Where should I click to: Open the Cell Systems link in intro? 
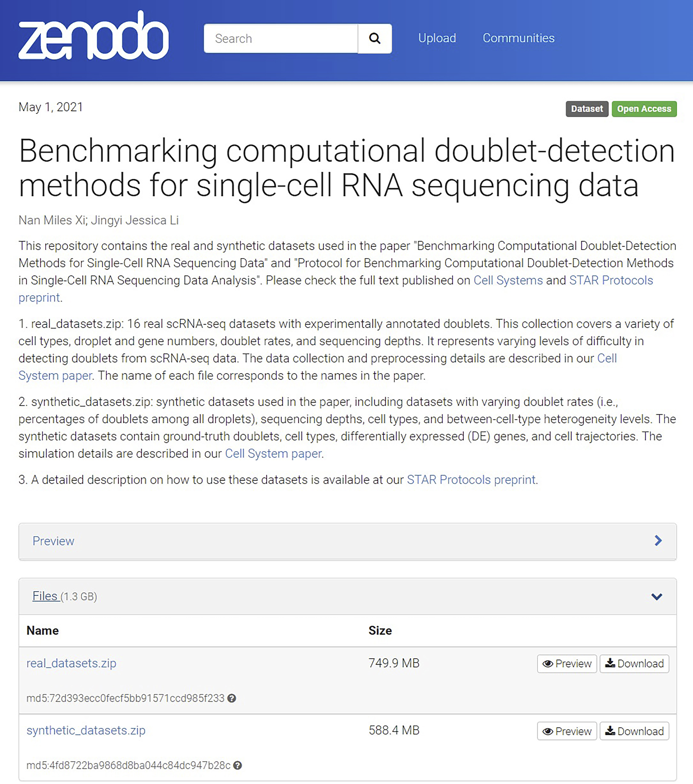(508, 280)
